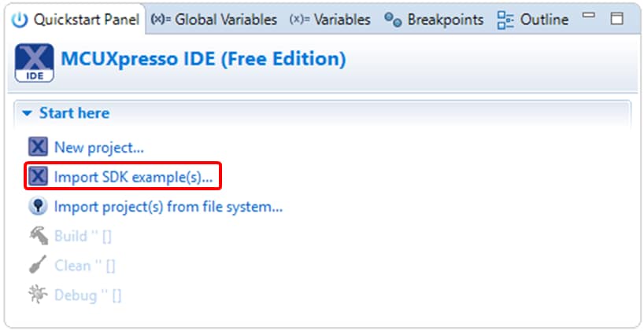Click the Clean broom icon
The width and height of the screenshot is (644, 331).
(x=38, y=266)
